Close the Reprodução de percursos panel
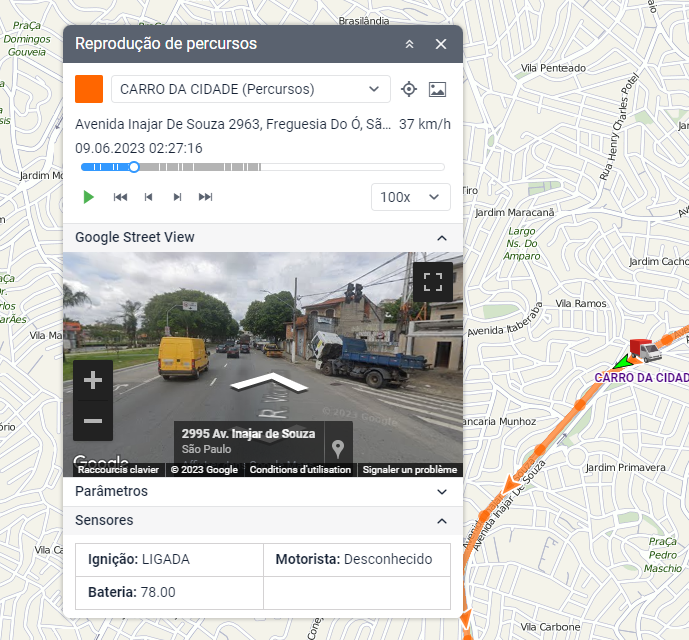The height and width of the screenshot is (640, 689). (441, 44)
